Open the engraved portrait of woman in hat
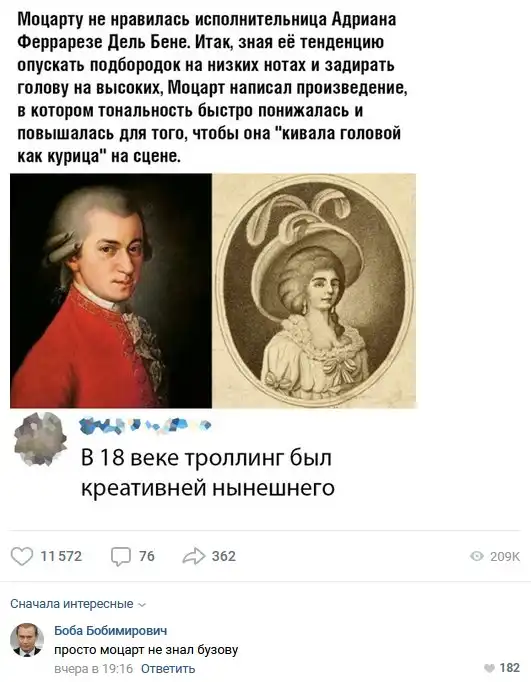This screenshot has width=531, height=682. click(314, 291)
